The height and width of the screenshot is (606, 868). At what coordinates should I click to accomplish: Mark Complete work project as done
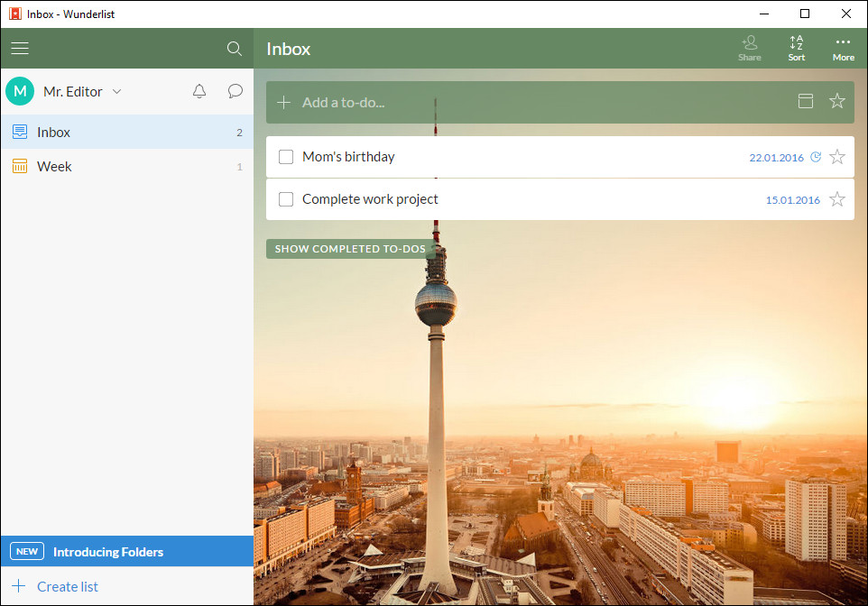(x=286, y=198)
